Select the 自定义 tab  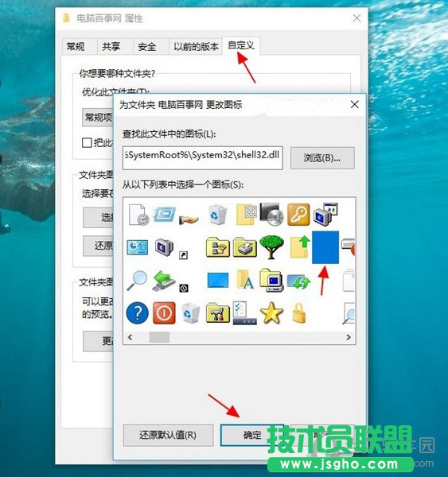pos(241,45)
